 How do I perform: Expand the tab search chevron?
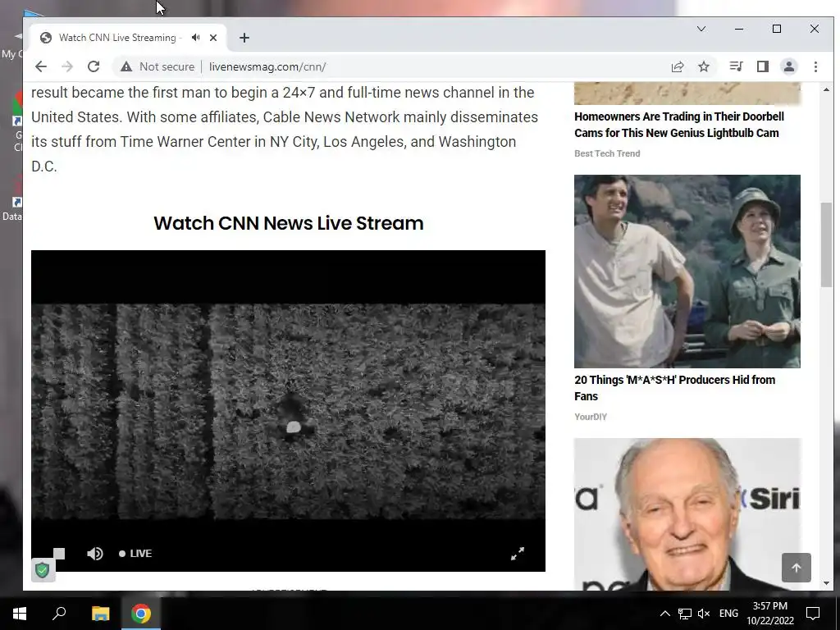701,29
